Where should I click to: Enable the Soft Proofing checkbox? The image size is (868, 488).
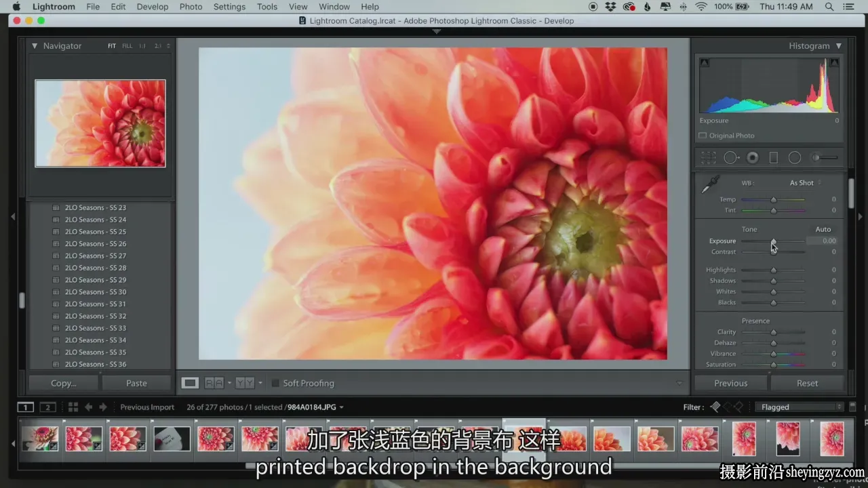(275, 383)
